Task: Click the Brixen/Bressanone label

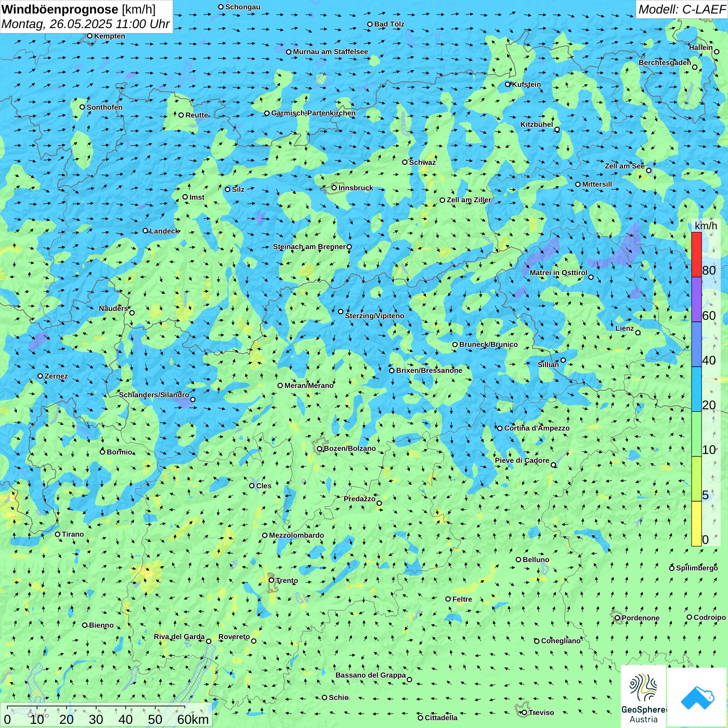Action: 429,370
